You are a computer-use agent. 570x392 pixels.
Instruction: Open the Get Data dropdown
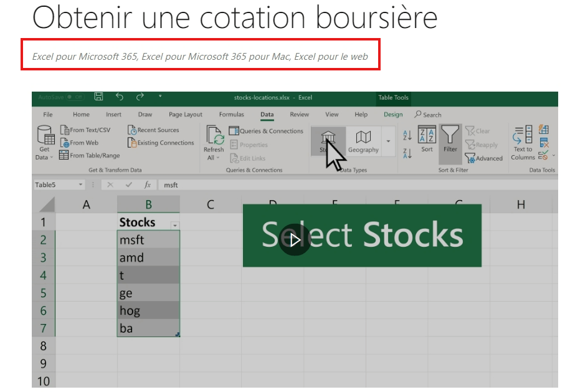pos(44,143)
